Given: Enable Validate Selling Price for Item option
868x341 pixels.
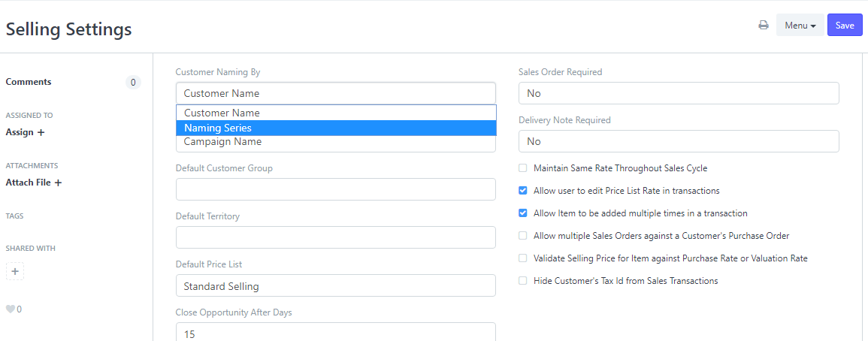Looking at the screenshot, I should pyautogui.click(x=522, y=258).
